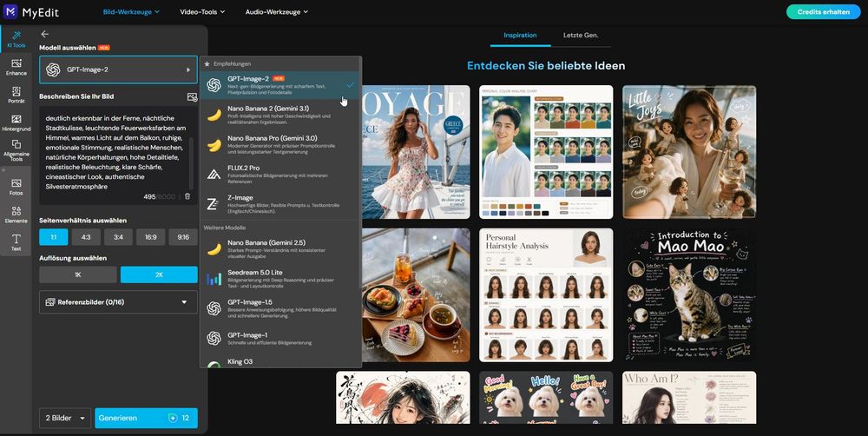868x436 pixels.
Task: Click the banana icon for Nano Banana 2
Action: [x=214, y=116]
